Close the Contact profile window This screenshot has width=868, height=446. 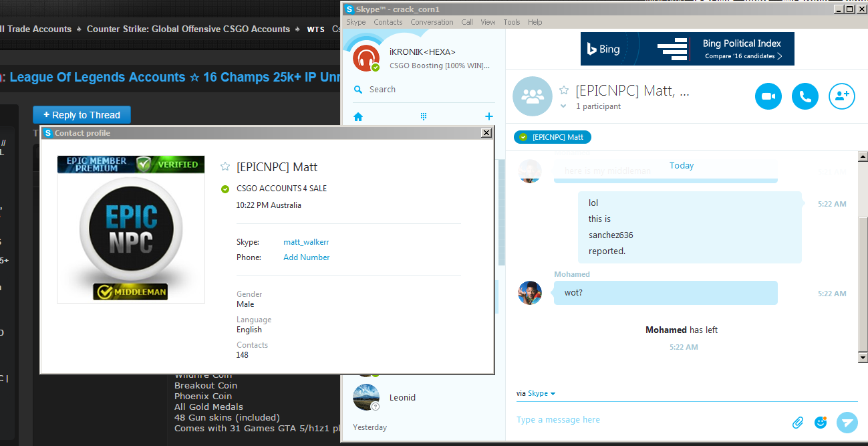486,133
